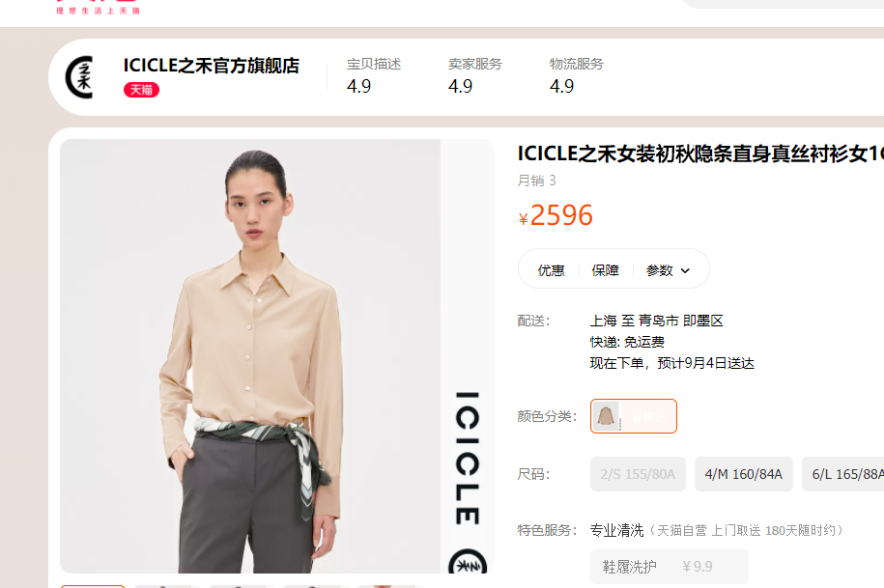This screenshot has height=588, width=884.
Task: Expand the 参数 dropdown chevron
Action: (x=685, y=271)
